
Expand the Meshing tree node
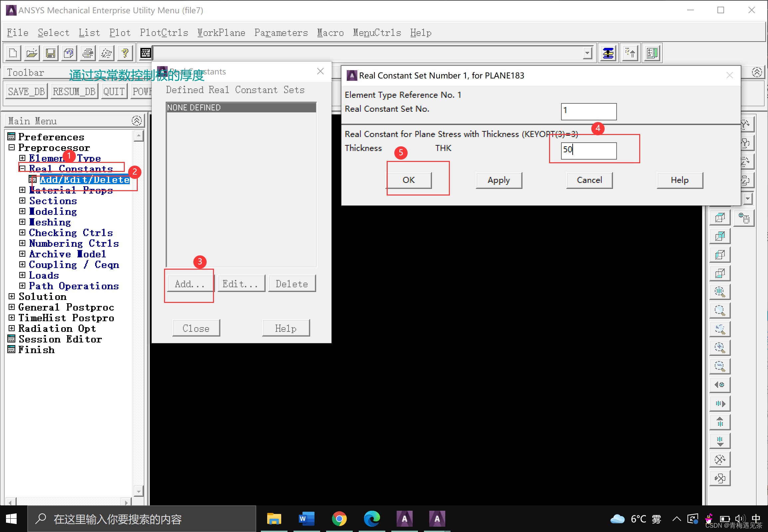coord(22,222)
